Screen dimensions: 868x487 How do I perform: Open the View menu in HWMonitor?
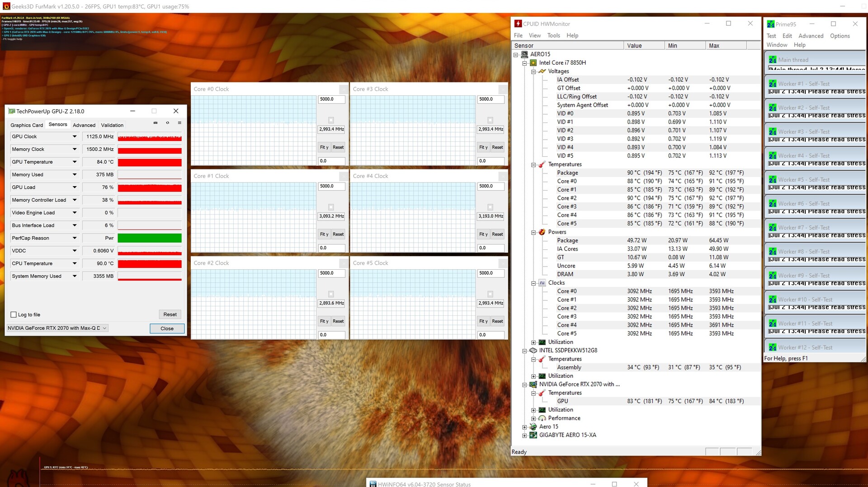[535, 35]
